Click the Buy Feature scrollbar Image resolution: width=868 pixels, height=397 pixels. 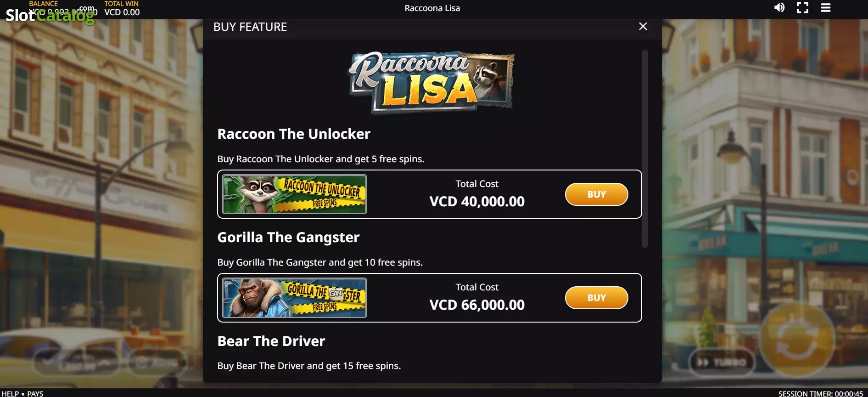pyautogui.click(x=644, y=149)
